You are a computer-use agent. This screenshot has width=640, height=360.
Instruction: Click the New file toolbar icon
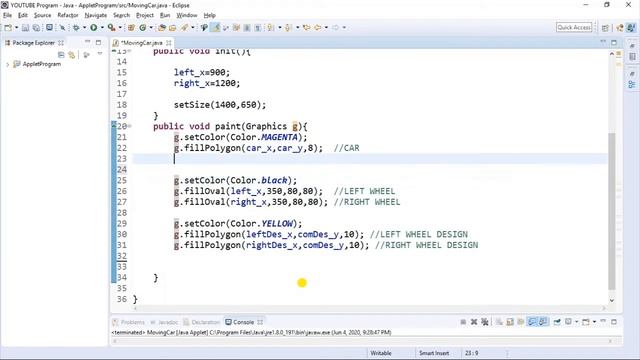(x=8, y=27)
